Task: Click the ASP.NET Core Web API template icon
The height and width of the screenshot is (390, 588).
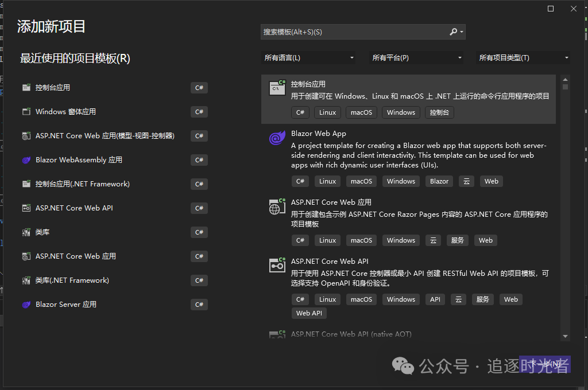Action: (x=277, y=265)
